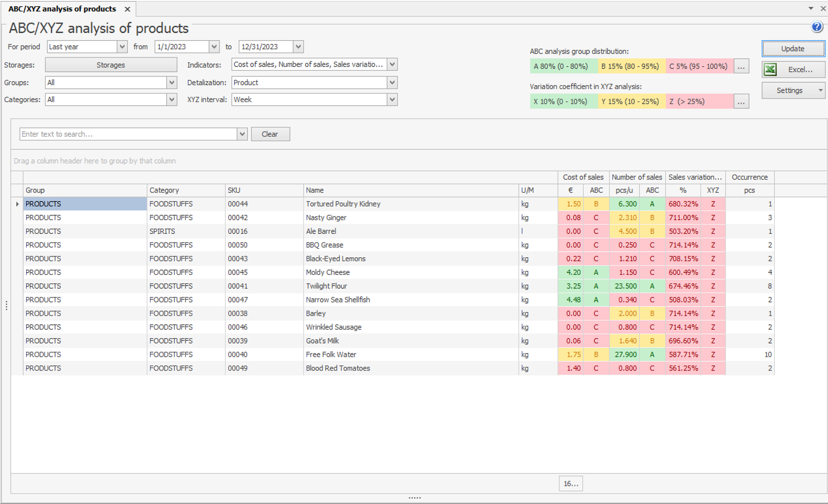This screenshot has width=828, height=504.
Task: Open the tab list dropdown arrow
Action: click(810, 8)
